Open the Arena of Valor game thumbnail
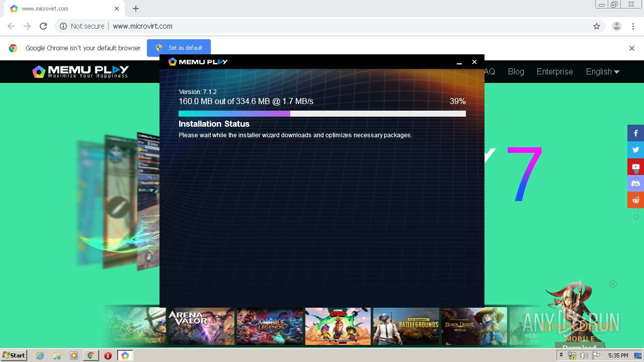This screenshot has width=644, height=362. coord(201,326)
